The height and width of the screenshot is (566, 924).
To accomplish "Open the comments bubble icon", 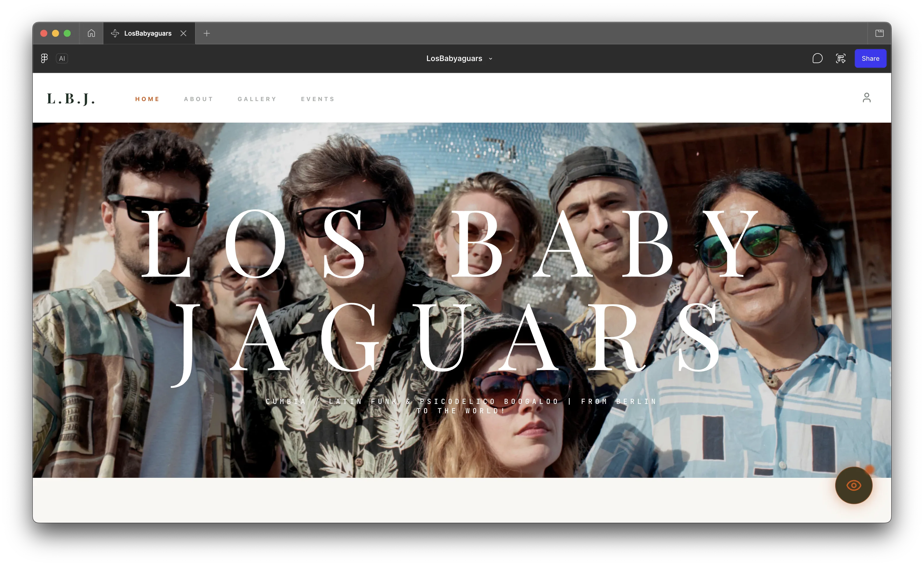I will (817, 58).
